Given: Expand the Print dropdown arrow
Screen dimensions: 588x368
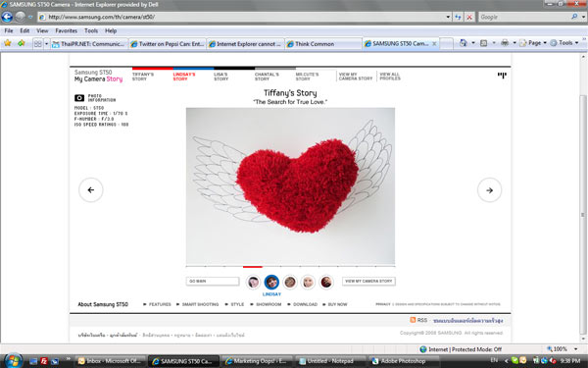Looking at the screenshot, I should (x=514, y=43).
